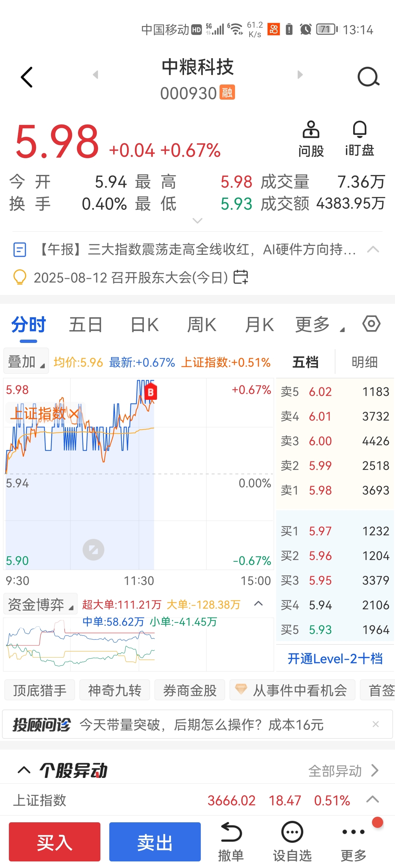Select the 买5 5.93 order row

point(335,630)
